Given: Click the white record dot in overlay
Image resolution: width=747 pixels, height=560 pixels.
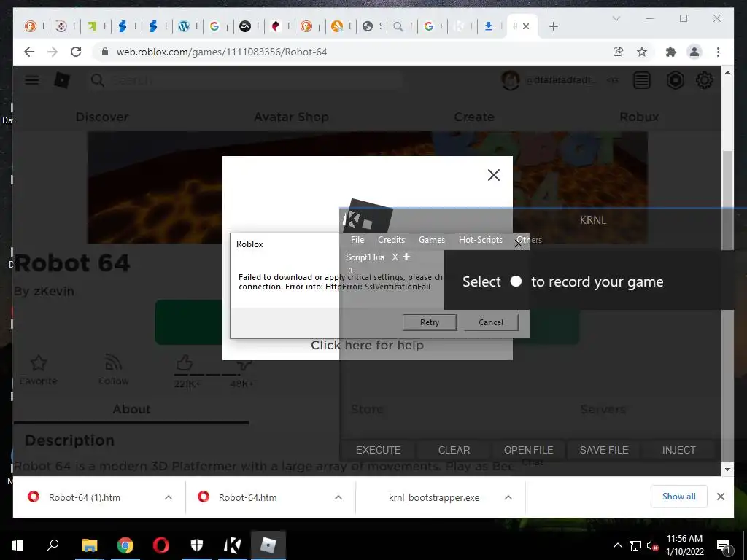Looking at the screenshot, I should [516, 281].
